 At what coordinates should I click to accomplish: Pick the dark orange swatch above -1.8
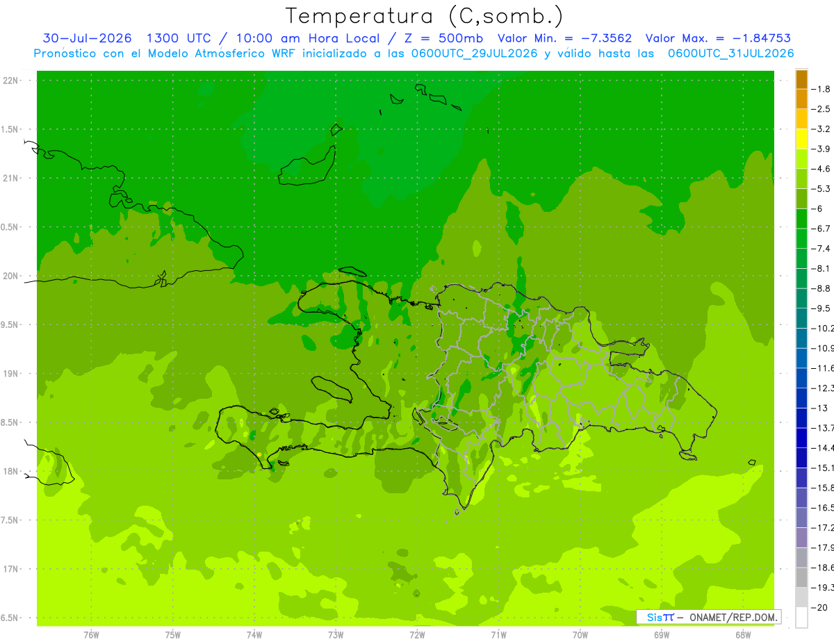click(801, 79)
